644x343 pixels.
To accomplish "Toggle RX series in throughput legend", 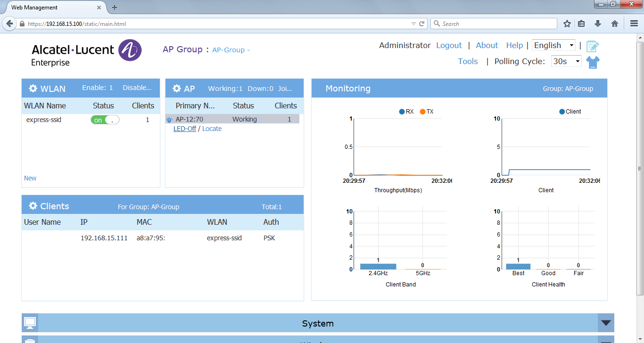I will tap(406, 112).
